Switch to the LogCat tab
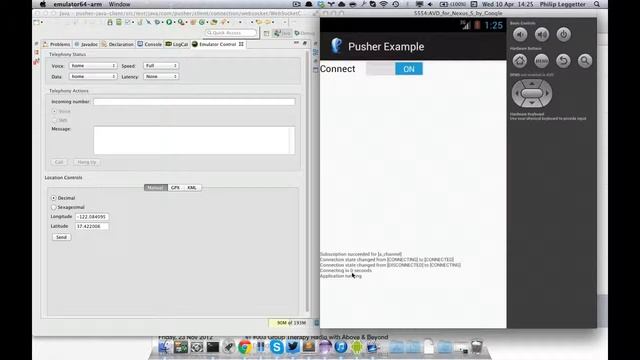Viewport: 640px width, 360px height. (x=177, y=44)
